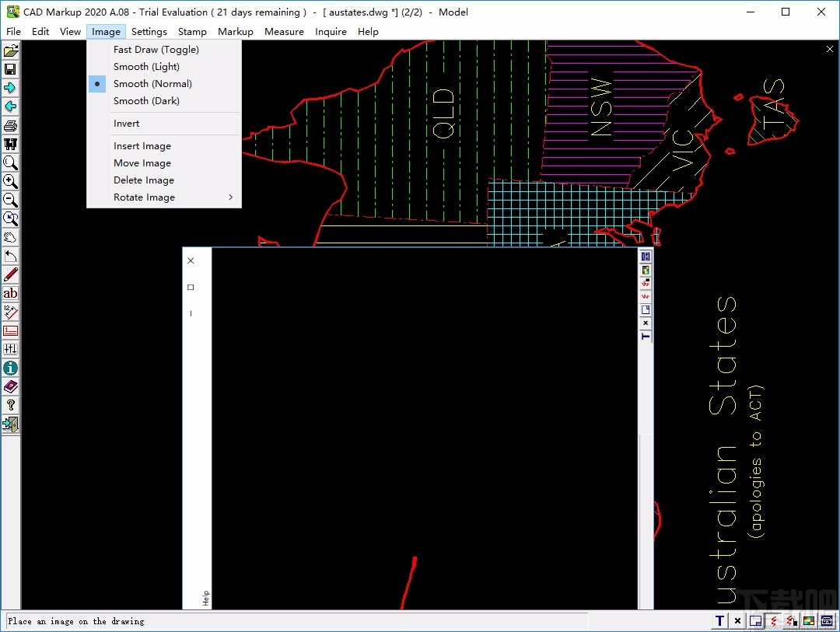The width and height of the screenshot is (840, 632).
Task: Select the red Pencil markup tool
Action: [x=10, y=274]
